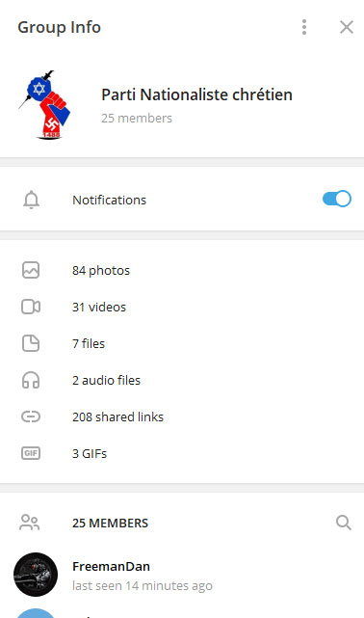Viewport: 364px width, 618px height.
Task: Search members with the magnifier icon
Action: 344,523
